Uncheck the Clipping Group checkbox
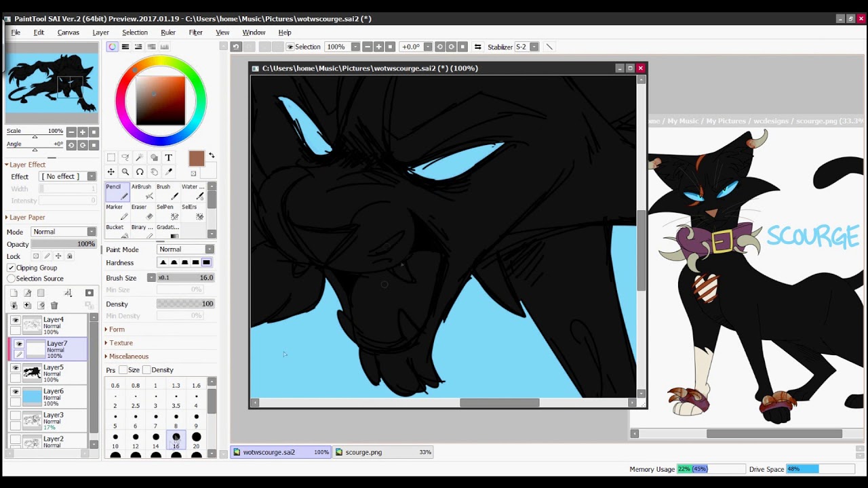This screenshot has width=868, height=488. (x=11, y=268)
